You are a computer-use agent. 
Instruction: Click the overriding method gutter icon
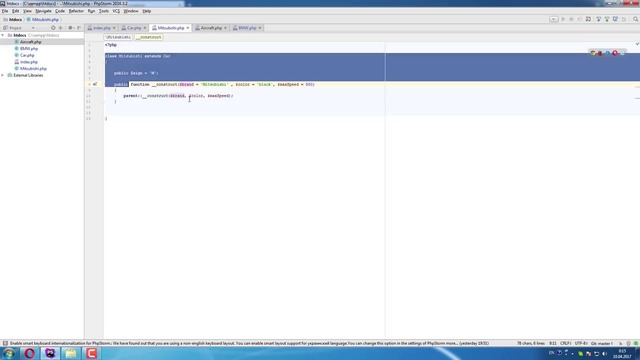(x=95, y=84)
